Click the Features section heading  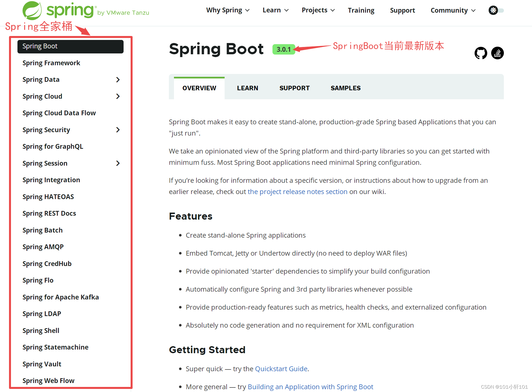pyautogui.click(x=191, y=216)
